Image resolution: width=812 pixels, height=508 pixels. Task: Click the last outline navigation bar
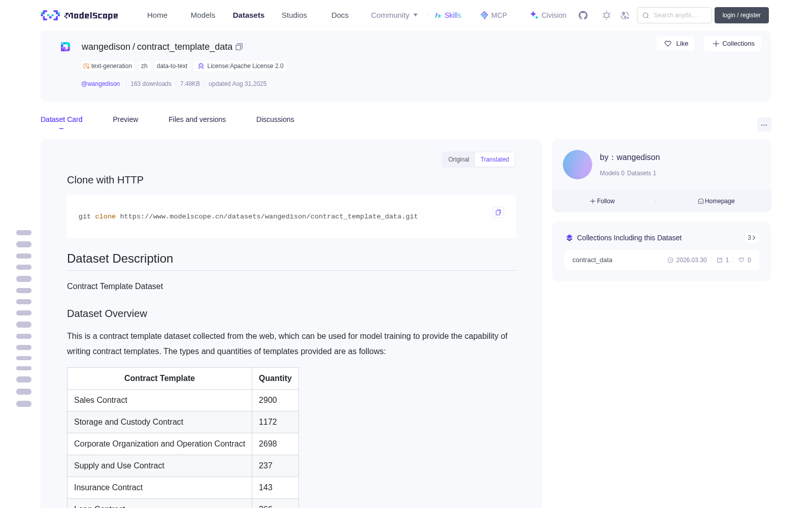tap(24, 404)
